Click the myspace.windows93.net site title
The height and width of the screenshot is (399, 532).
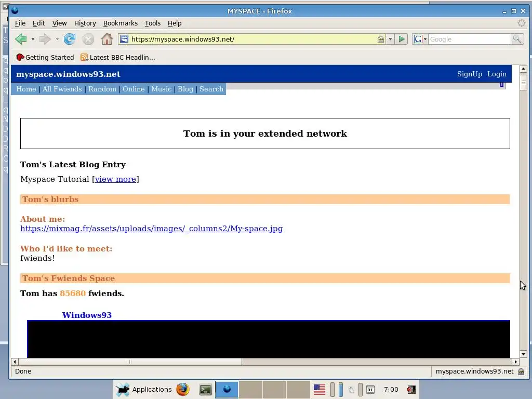[68, 74]
